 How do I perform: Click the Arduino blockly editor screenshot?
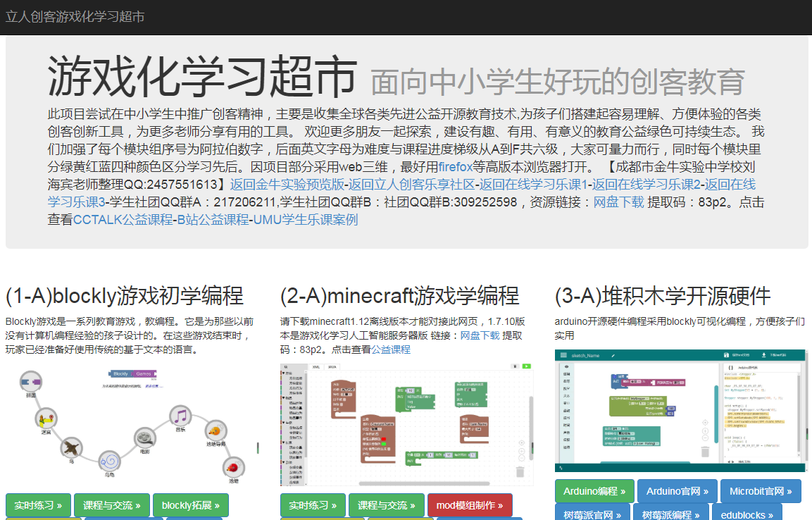[x=680, y=411]
